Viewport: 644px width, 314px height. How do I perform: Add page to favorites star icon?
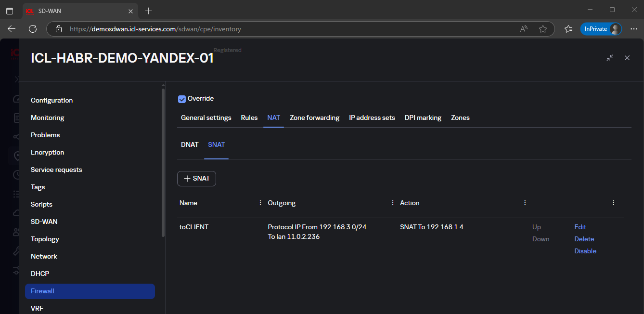543,29
